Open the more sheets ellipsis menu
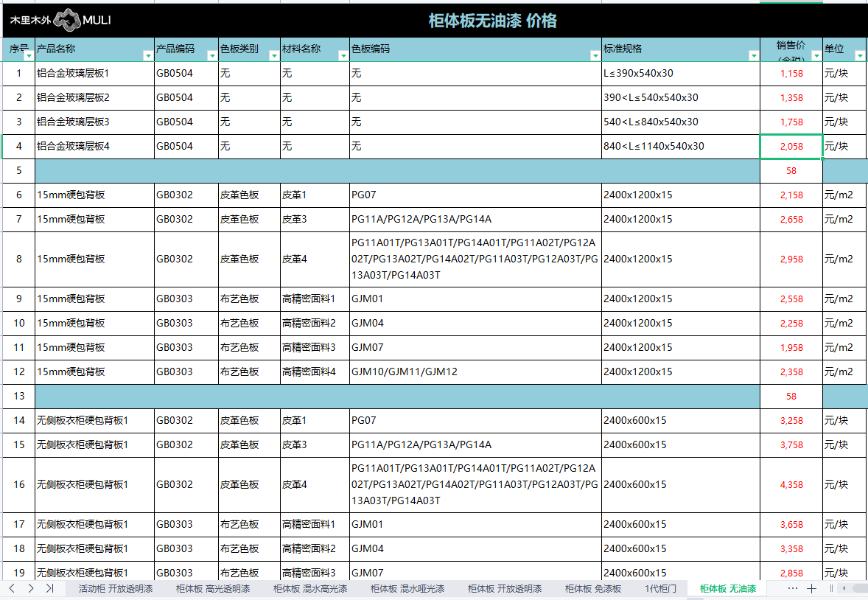This screenshot has width=868, height=600. coord(793,588)
